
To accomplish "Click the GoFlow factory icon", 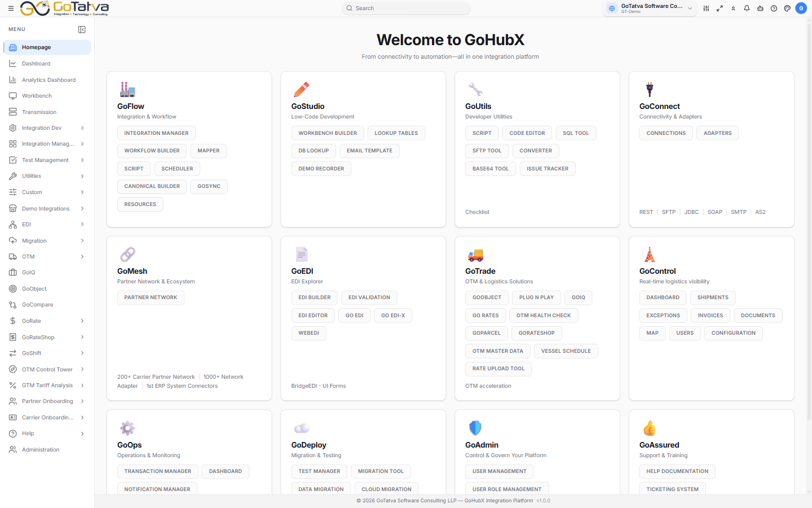I will (x=127, y=89).
